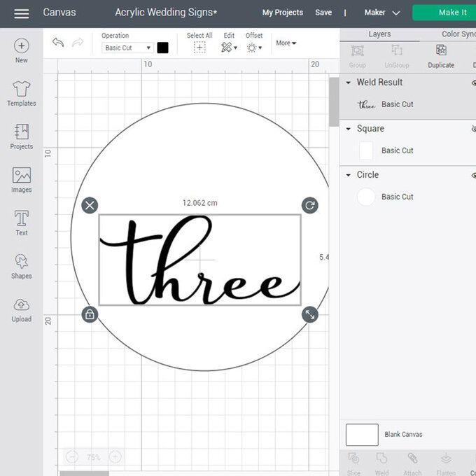Select the Blank Canvas thumbnail
This screenshot has height=476, width=476.
pos(362,435)
